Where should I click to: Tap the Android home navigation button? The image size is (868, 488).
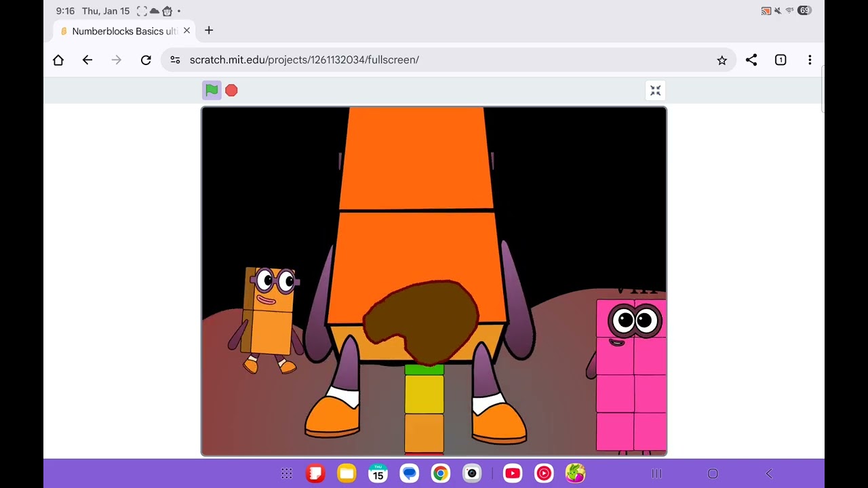[713, 474]
